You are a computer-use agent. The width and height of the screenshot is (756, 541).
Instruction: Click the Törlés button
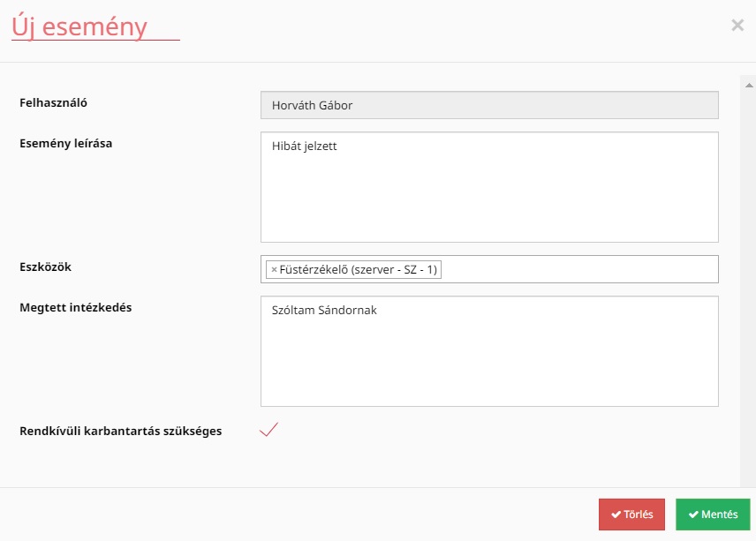pos(631,515)
